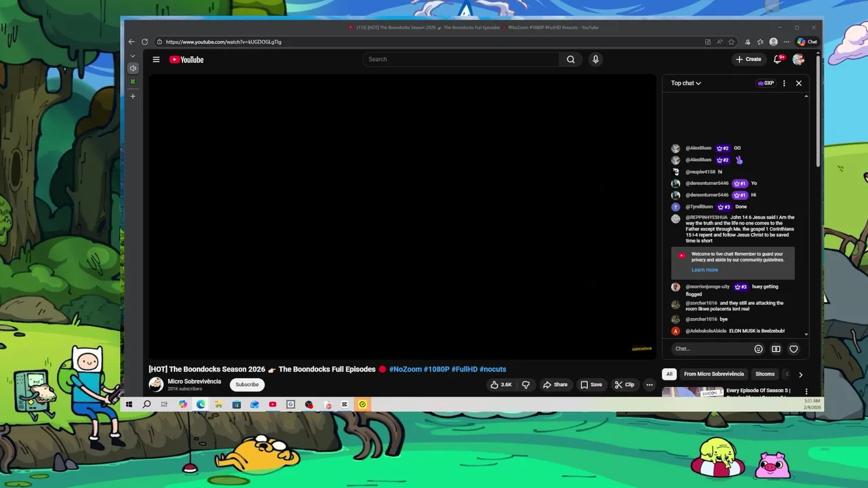Select the Sitcoms chip
Viewport: 868px width, 488px height.
coord(765,374)
